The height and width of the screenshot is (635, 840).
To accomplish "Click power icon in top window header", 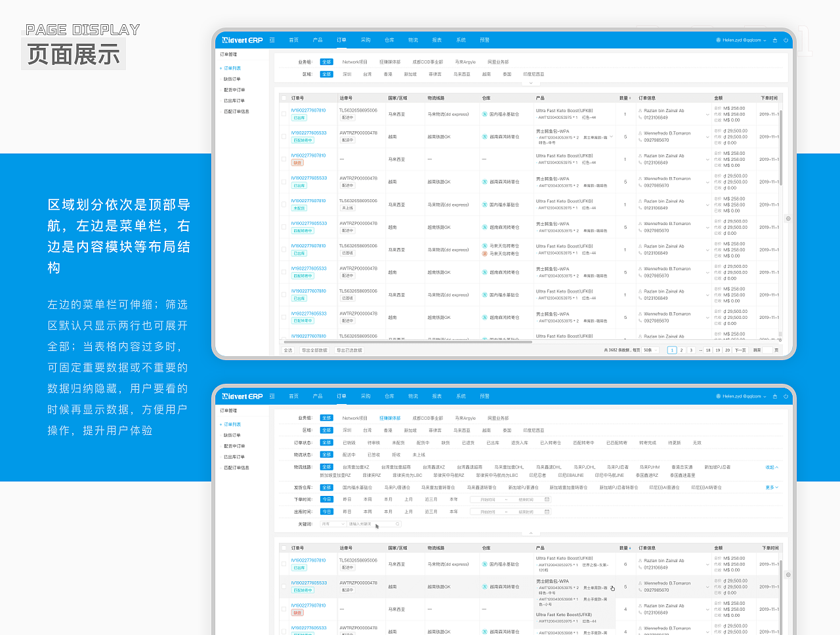I will click(786, 40).
